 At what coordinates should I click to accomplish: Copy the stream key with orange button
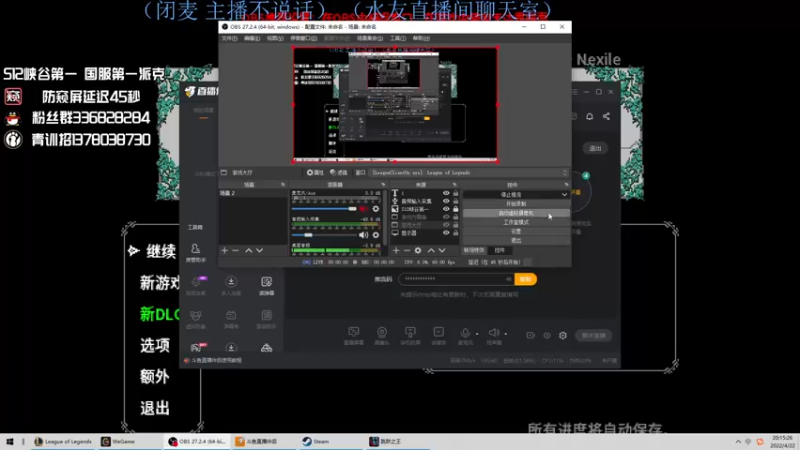pos(526,279)
